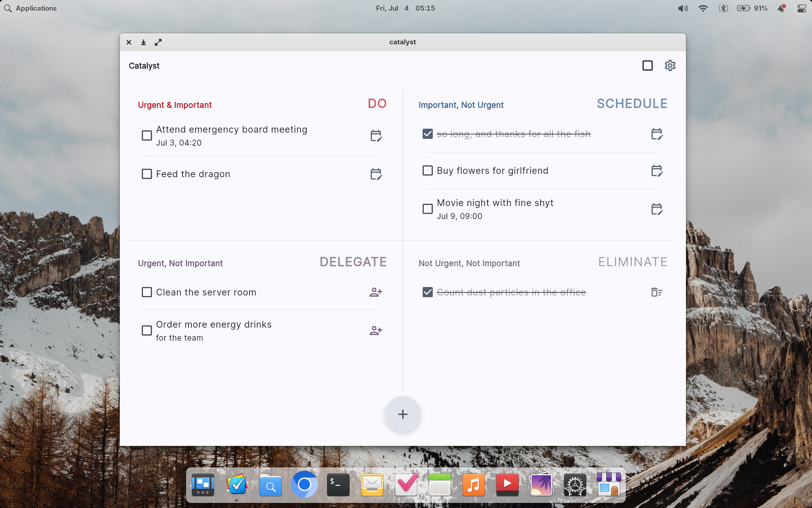Click the ELIMINATE quadrant heading
This screenshot has width=812, height=508.
(x=633, y=262)
